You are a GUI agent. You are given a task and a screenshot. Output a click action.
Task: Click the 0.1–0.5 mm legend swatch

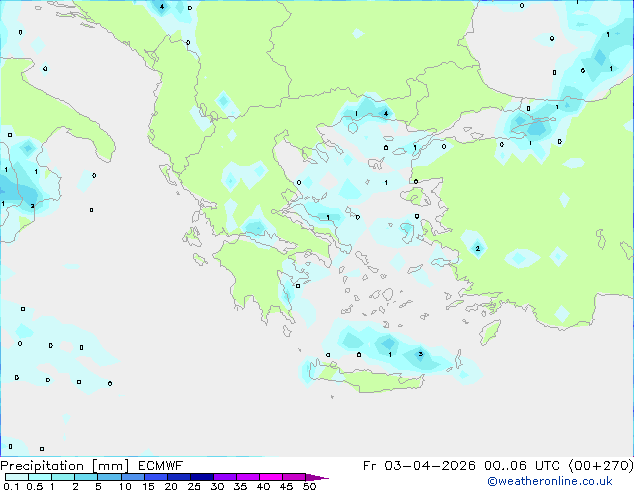tap(17, 477)
